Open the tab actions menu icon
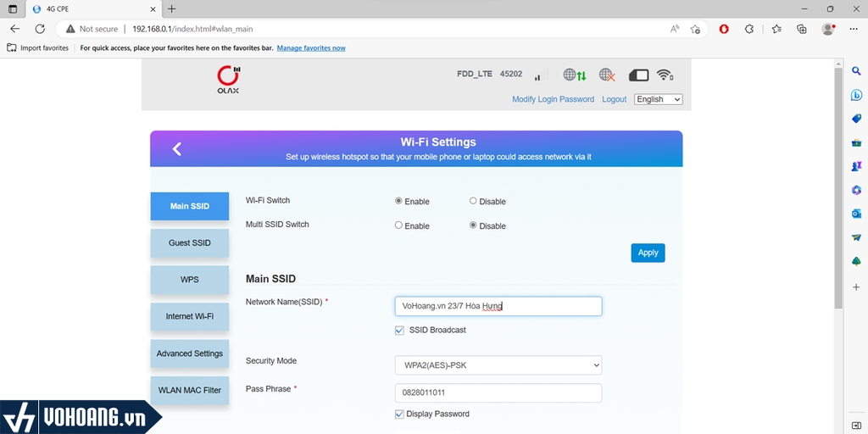Image resolution: width=868 pixels, height=434 pixels. 13,8
